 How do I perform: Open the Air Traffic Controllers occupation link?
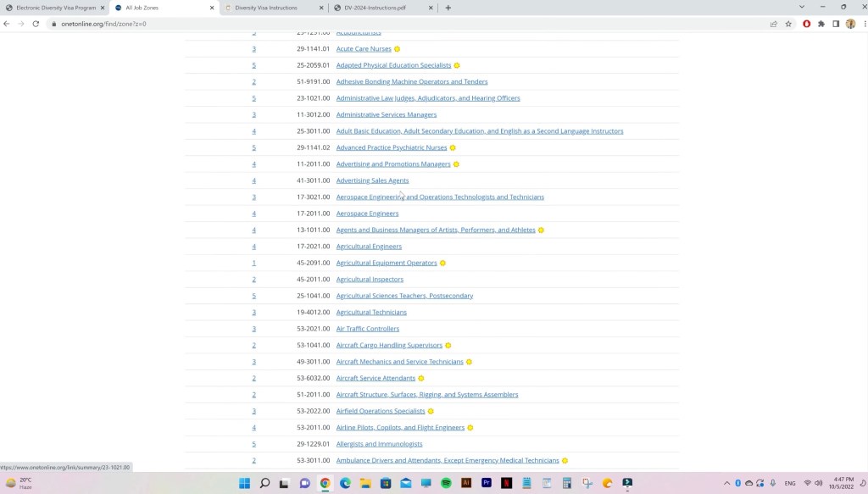click(x=367, y=329)
